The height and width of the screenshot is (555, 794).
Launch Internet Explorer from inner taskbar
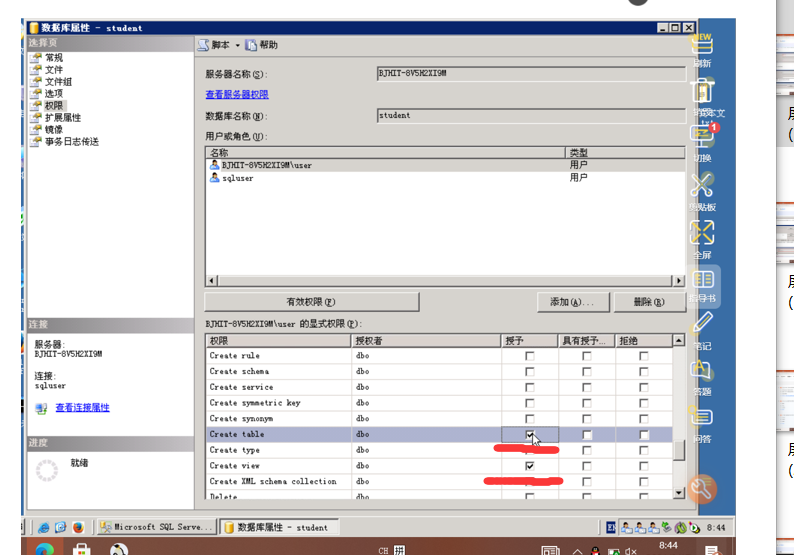pyautogui.click(x=44, y=528)
